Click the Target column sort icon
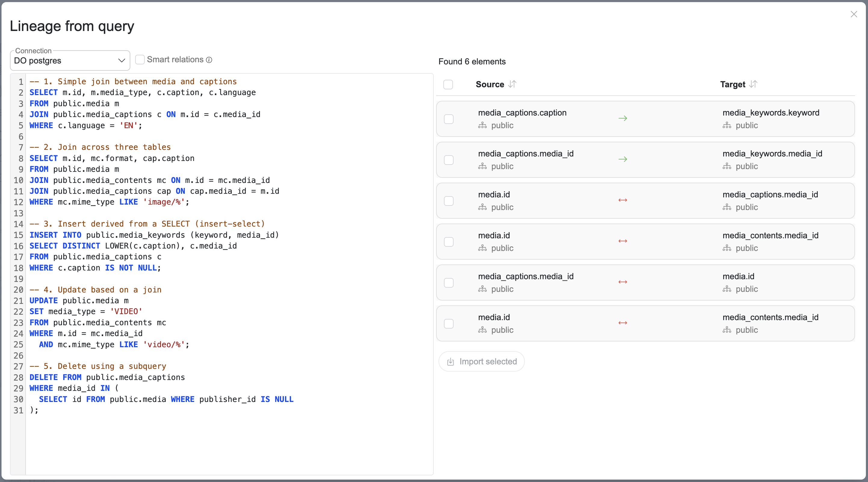The width and height of the screenshot is (868, 482). click(753, 84)
